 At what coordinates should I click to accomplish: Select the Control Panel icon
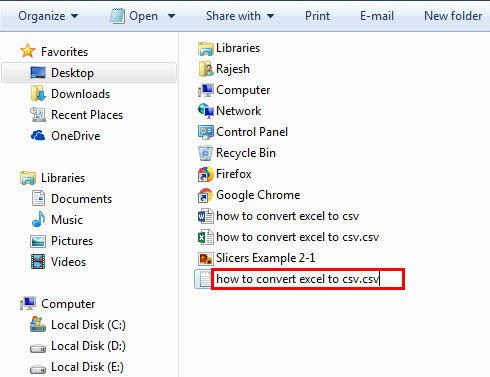coord(205,132)
